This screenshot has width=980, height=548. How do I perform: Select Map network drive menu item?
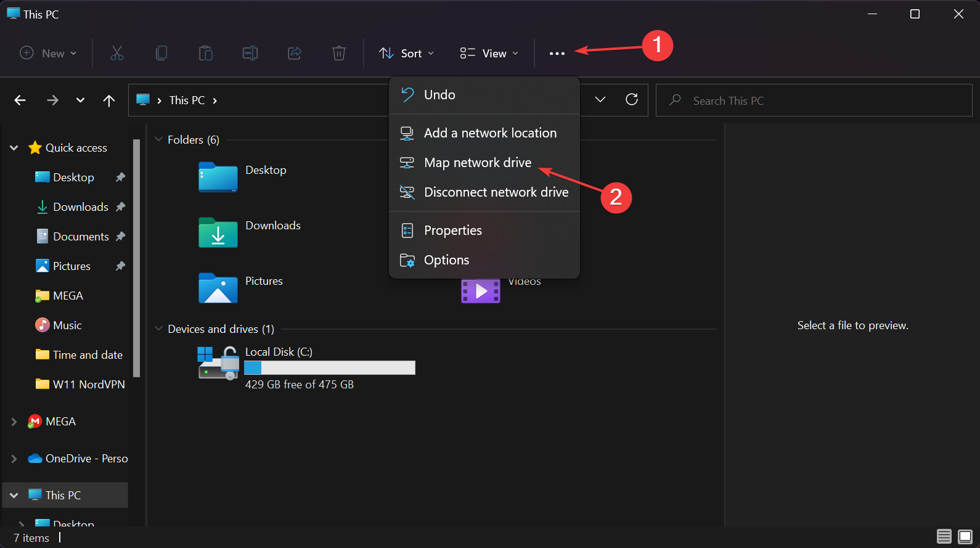click(484, 163)
